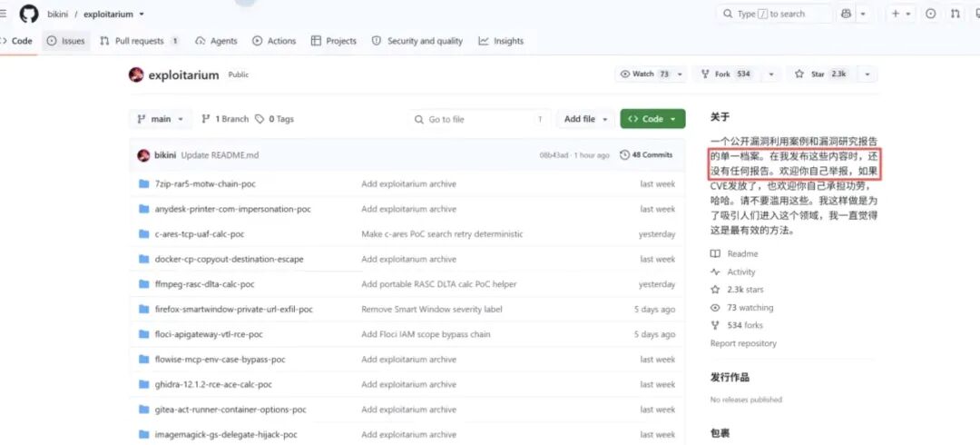Open folder name docker-cp-copyout-destination-escape
Viewport: 980px width, 445px height.
pyautogui.click(x=230, y=259)
